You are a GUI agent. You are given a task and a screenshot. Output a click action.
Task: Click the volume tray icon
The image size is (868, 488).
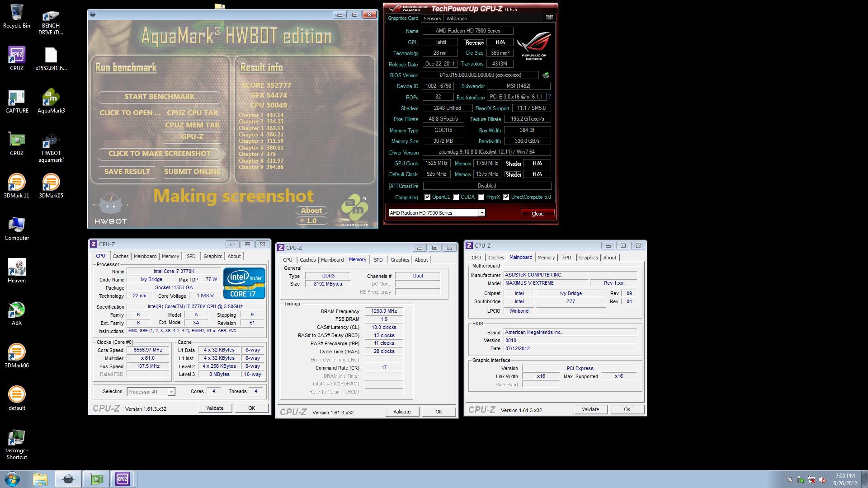coord(822,480)
